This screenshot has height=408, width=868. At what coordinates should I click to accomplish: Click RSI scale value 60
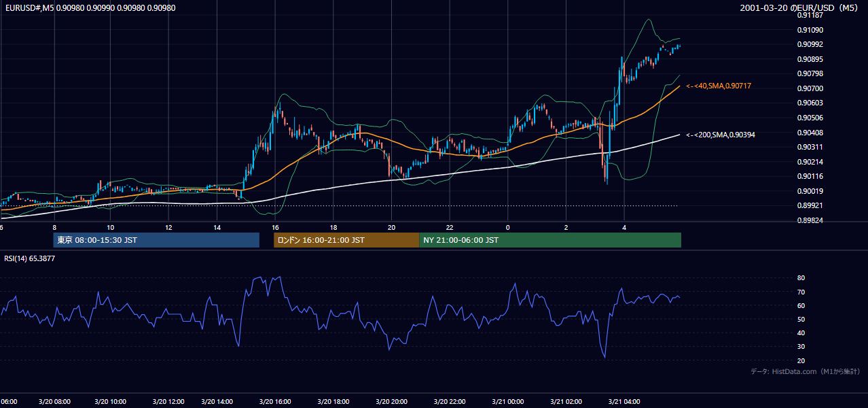[801, 305]
